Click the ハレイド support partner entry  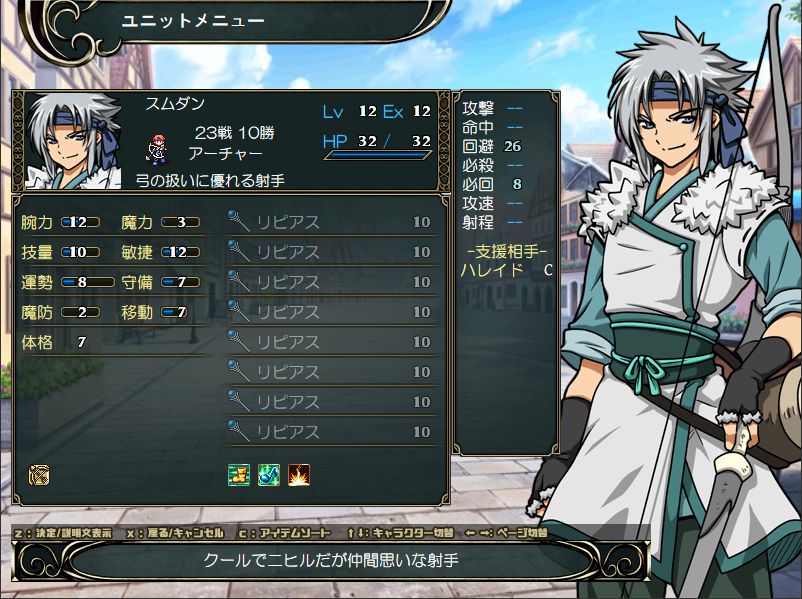click(x=506, y=270)
